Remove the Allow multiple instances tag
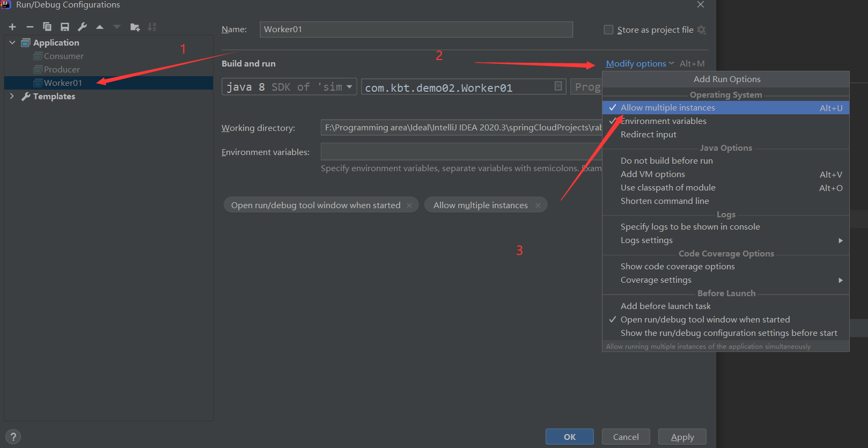The image size is (868, 448). click(538, 205)
